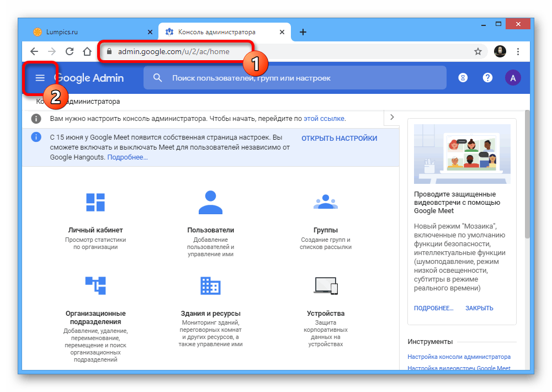Click 'Организационные подразделения' title text

(95, 317)
